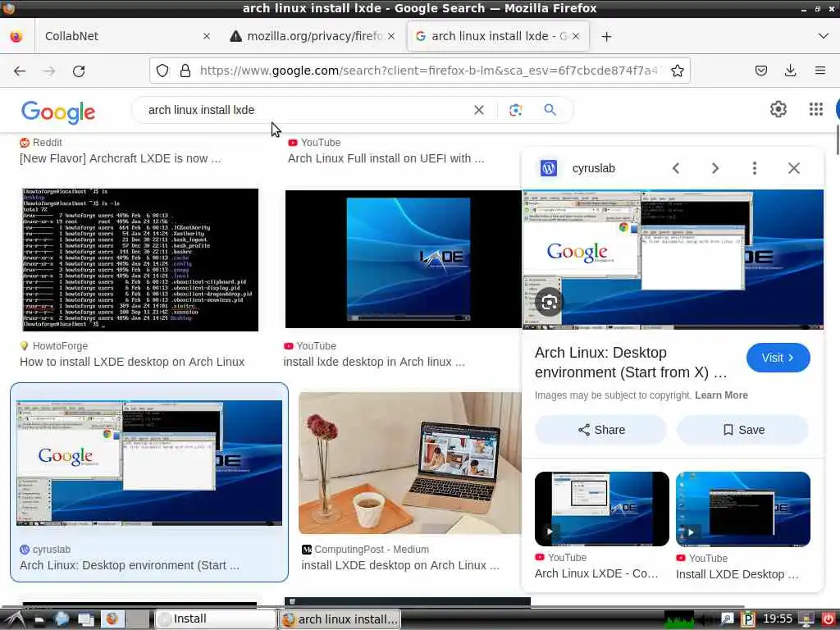Show the next image in preview panel
840x630 pixels.
(x=715, y=168)
